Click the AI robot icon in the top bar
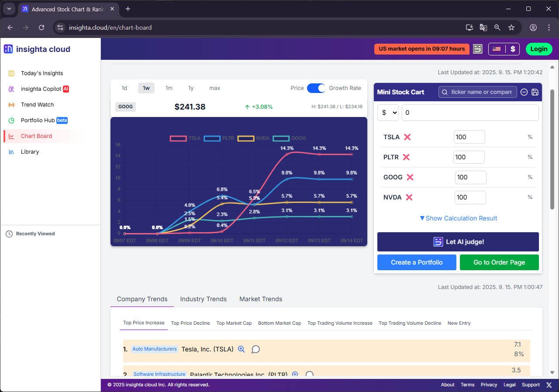559x392 pixels. click(477, 49)
